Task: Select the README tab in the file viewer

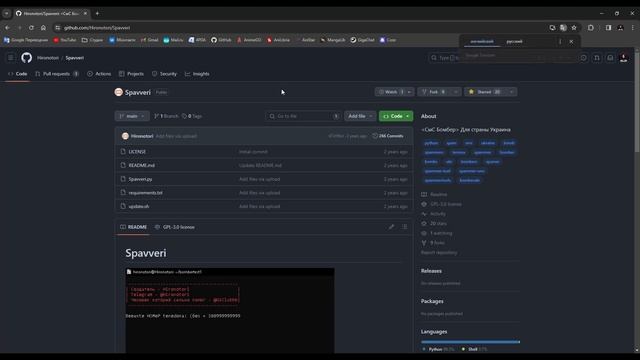Action: click(x=133, y=227)
